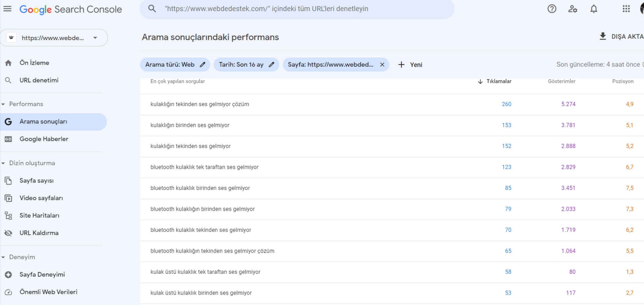Screen dimensions: 644x305
Task: Click the 5.274 impressions value
Action: click(568, 104)
